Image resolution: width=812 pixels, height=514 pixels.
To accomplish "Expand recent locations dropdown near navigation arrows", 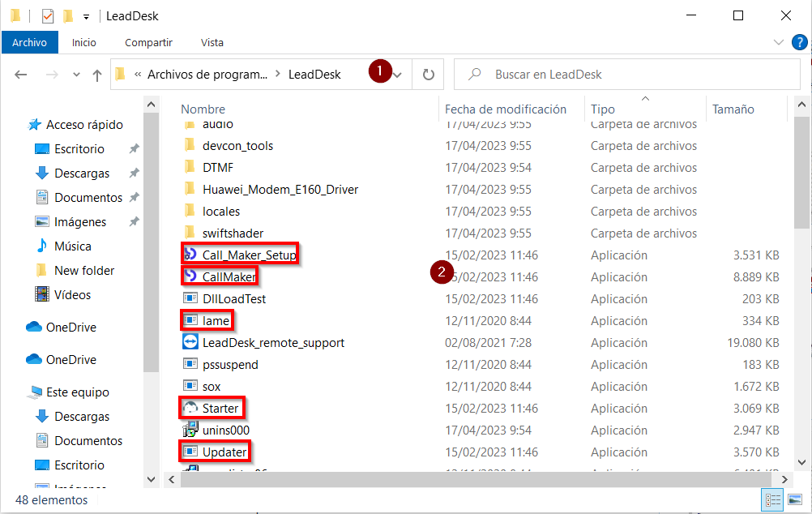I will (77, 75).
